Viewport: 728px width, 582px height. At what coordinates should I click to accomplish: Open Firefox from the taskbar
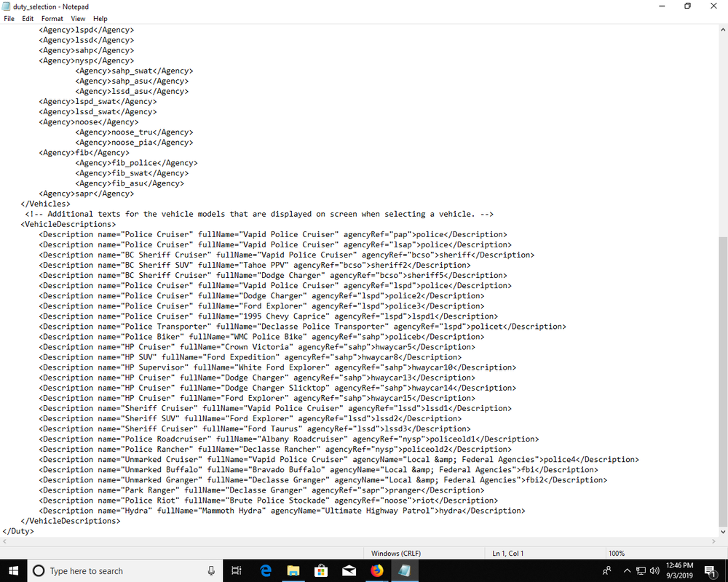click(377, 570)
